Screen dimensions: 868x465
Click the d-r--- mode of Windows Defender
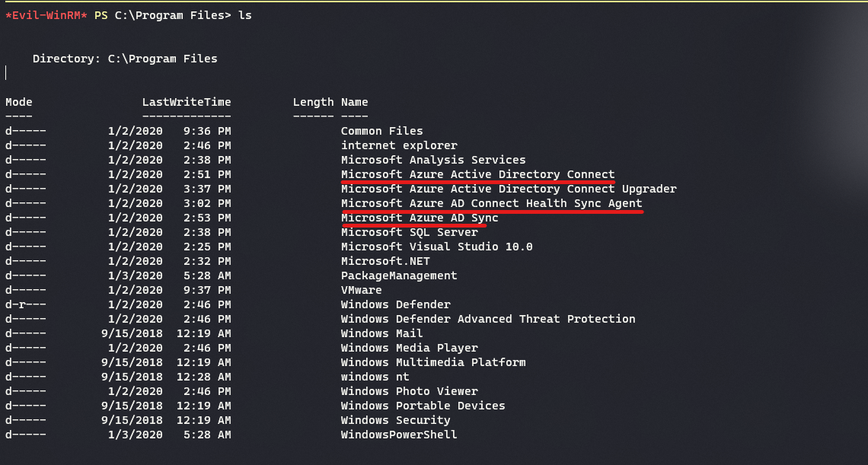click(26, 304)
